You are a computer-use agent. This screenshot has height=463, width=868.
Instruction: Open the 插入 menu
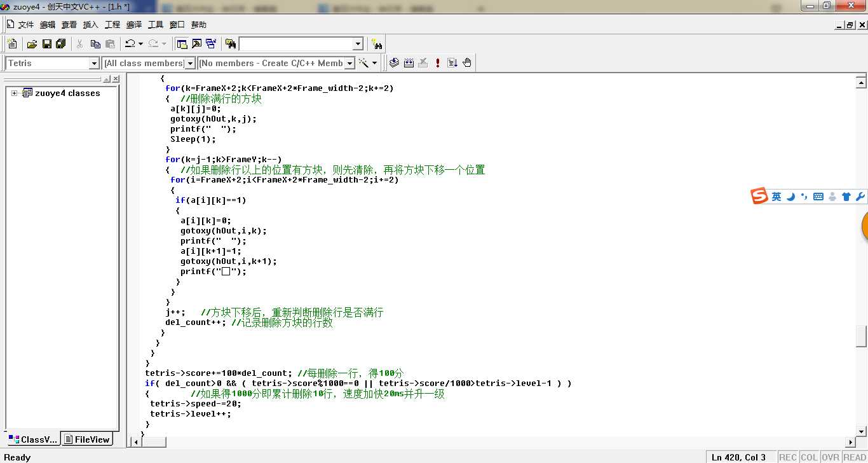point(91,25)
